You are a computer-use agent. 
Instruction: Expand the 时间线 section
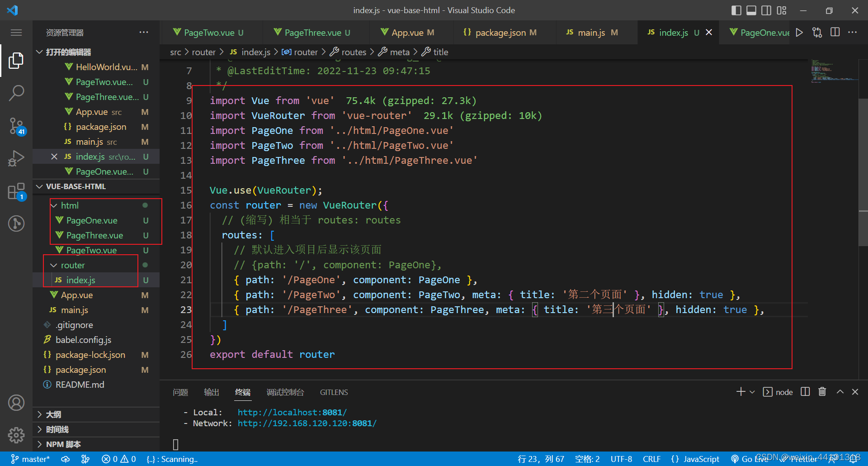96,429
